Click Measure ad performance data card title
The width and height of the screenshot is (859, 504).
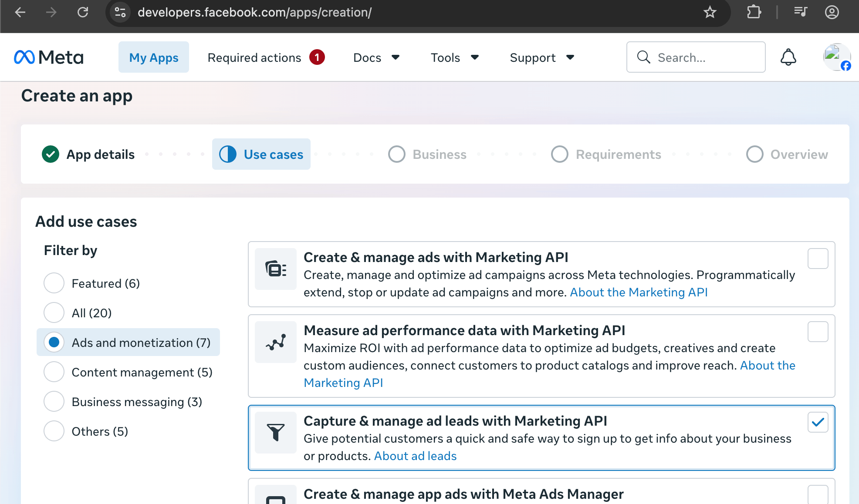(464, 330)
